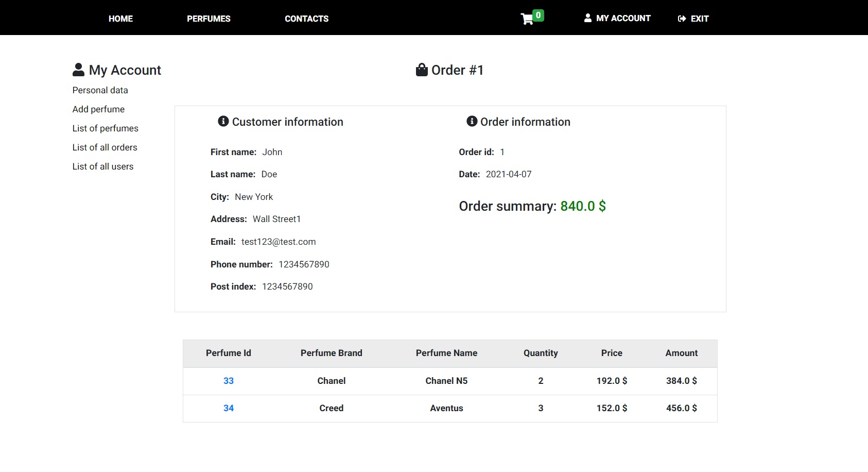Open perfume id 33 link
This screenshot has width=868, height=472.
[x=229, y=381]
